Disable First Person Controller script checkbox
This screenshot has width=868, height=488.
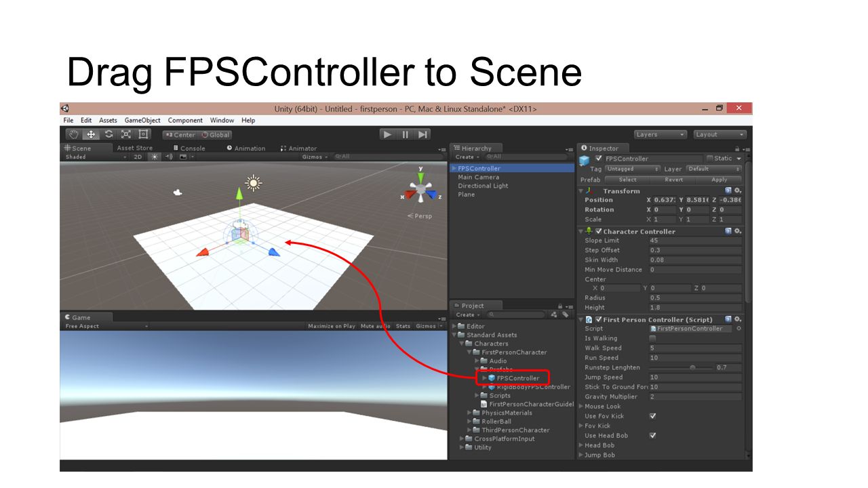click(x=599, y=319)
